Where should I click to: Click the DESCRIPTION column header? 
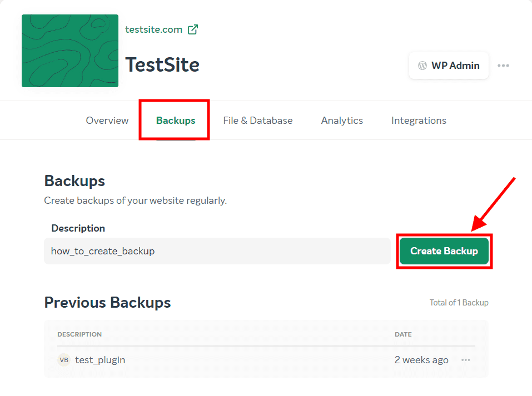[79, 334]
